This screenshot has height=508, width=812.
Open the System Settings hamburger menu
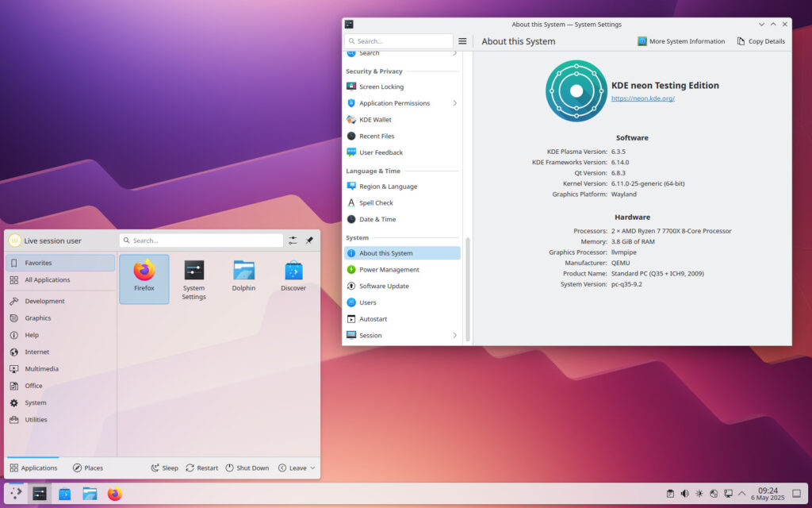pos(462,40)
